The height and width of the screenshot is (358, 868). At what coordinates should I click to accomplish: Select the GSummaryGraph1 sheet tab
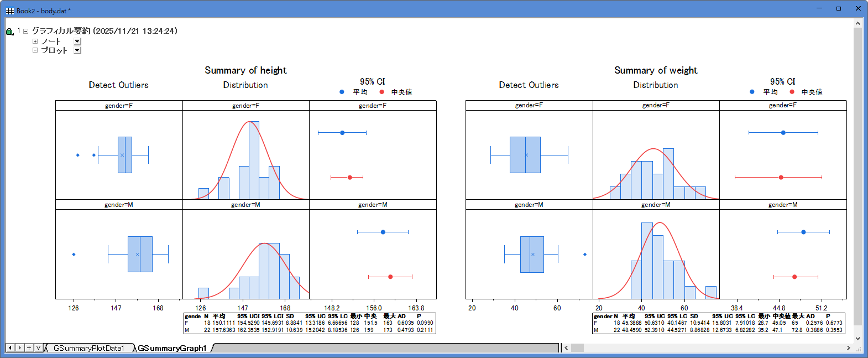point(172,348)
